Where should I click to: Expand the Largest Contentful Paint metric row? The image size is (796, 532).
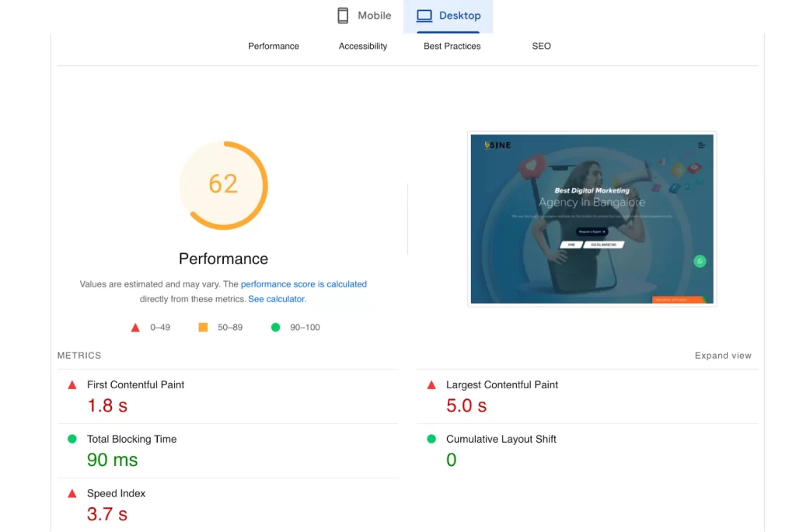coord(501,384)
